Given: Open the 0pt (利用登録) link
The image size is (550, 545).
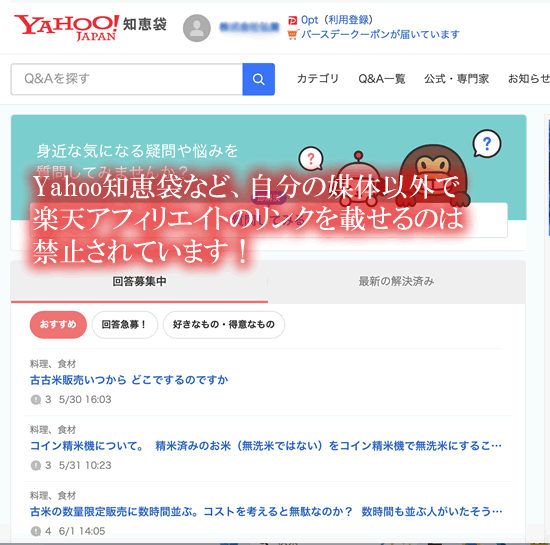Looking at the screenshot, I should (x=337, y=20).
